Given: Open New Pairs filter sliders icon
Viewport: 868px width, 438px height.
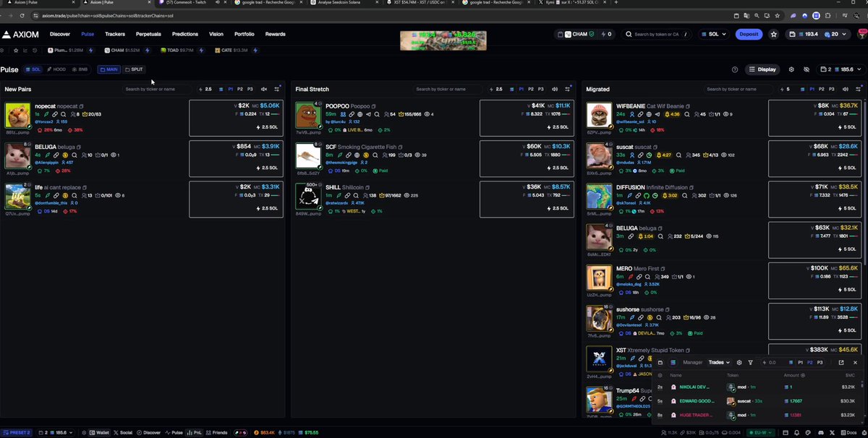Looking at the screenshot, I should tap(278, 89).
